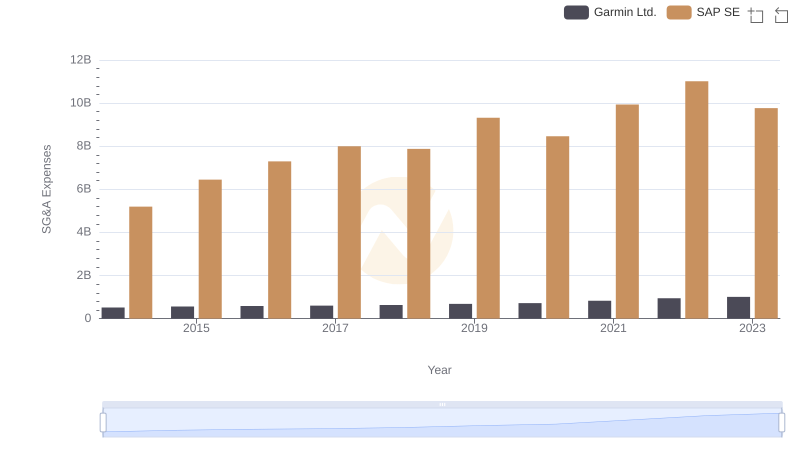This screenshot has width=800, height=461.
Task: Click the 2015 x-axis label
Action: 196,328
